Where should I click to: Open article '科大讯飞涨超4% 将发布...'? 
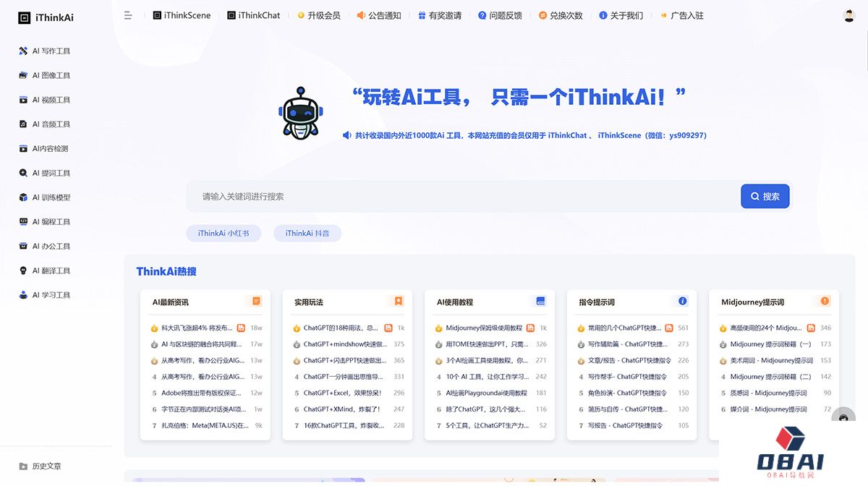click(197, 328)
